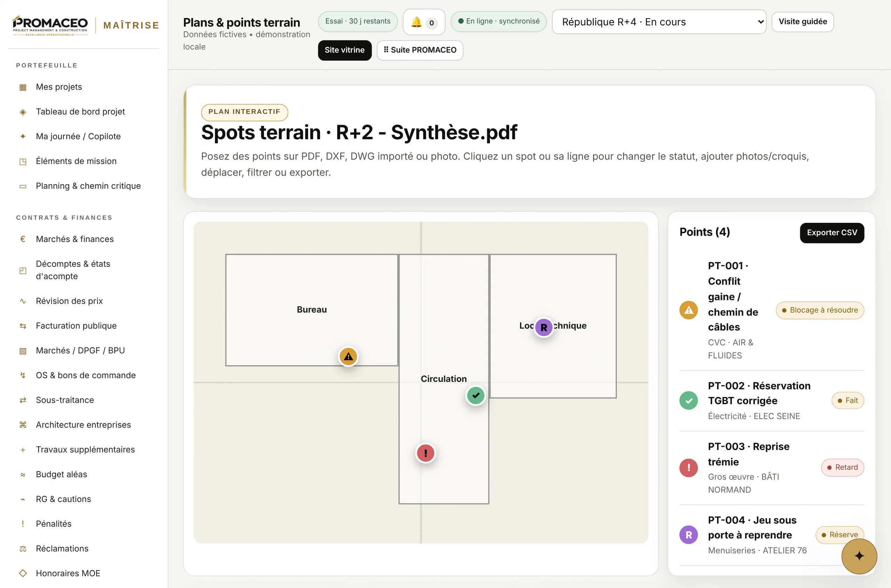Click the Circulation label on plan

(443, 379)
